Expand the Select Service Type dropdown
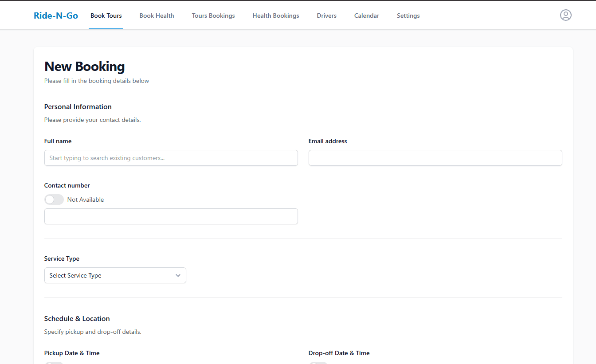596x364 pixels. click(115, 275)
